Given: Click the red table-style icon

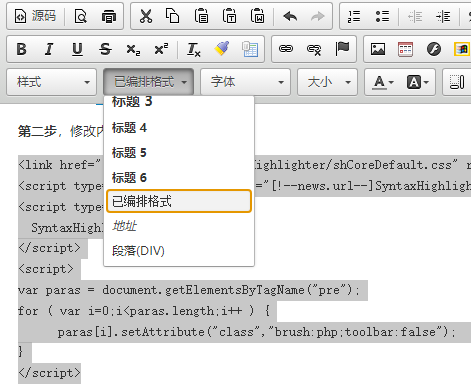Looking at the screenshot, I should pos(406,49).
